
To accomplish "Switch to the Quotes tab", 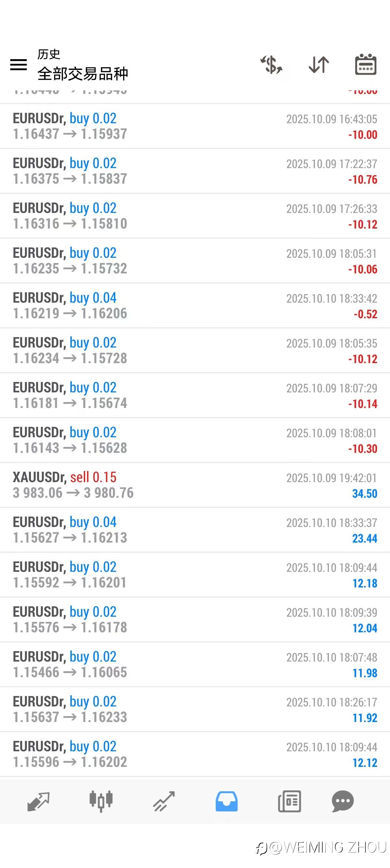I will [38, 801].
